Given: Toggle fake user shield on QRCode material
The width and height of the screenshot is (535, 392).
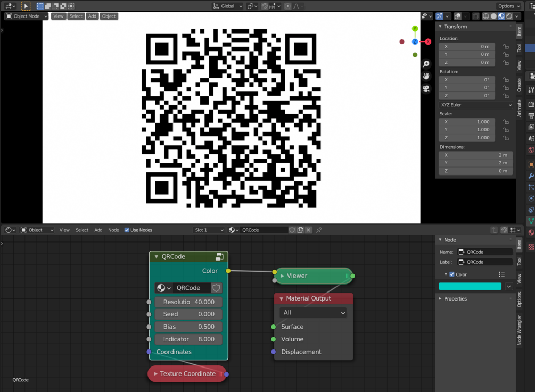Looking at the screenshot, I should [292, 230].
